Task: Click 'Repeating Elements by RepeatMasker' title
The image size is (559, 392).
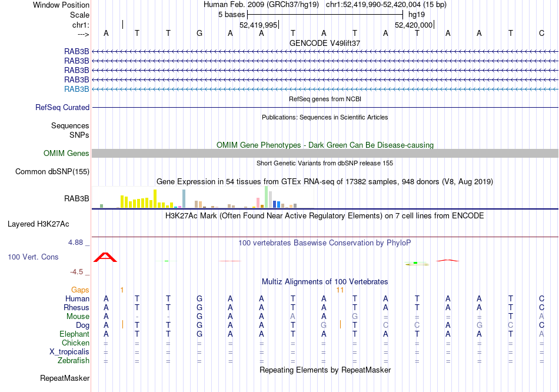Action: point(325,370)
